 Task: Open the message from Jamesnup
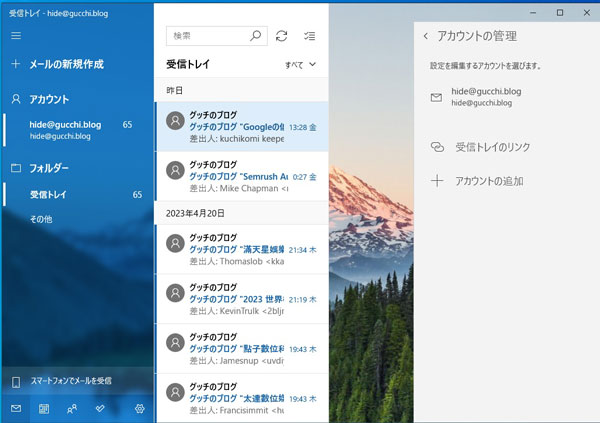tap(242, 349)
